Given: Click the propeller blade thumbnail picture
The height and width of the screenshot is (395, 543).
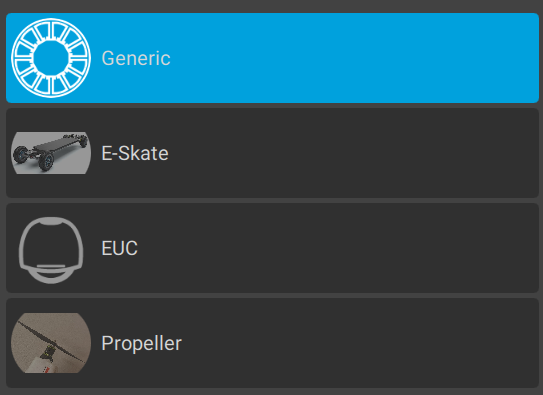Looking at the screenshot, I should click(x=51, y=343).
